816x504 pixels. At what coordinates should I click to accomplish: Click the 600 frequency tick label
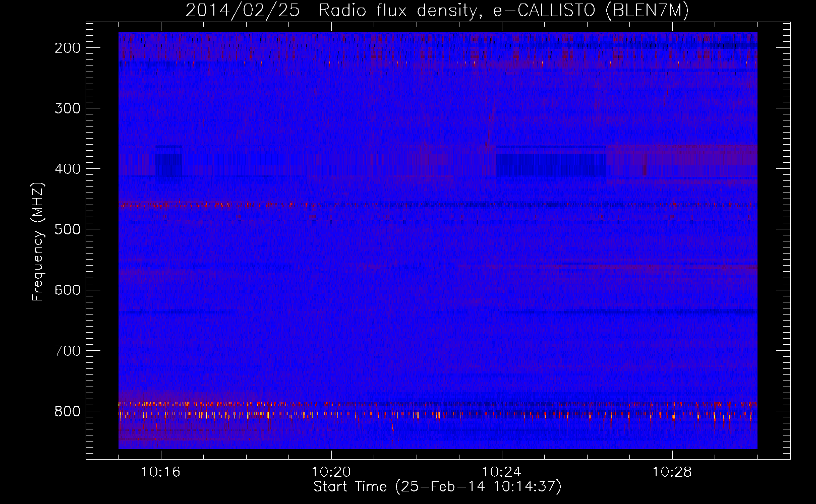coord(67,290)
